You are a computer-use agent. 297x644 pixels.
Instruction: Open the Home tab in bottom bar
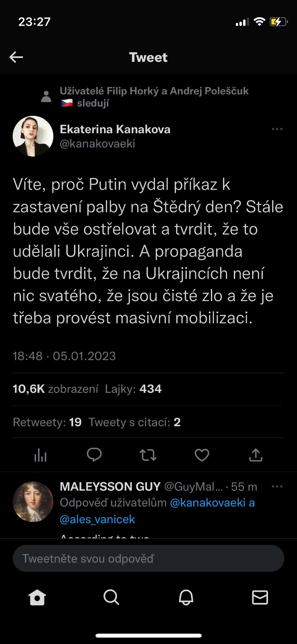point(37,598)
